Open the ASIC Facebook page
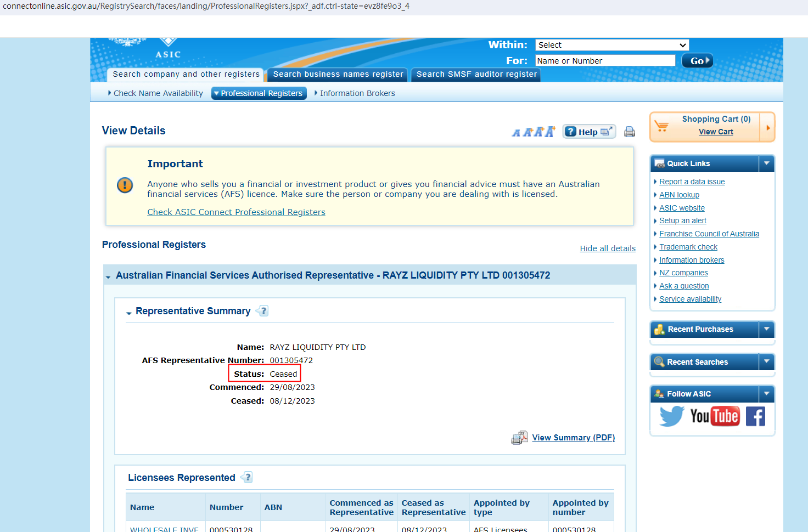Screen dimensions: 808x532 point(755,416)
